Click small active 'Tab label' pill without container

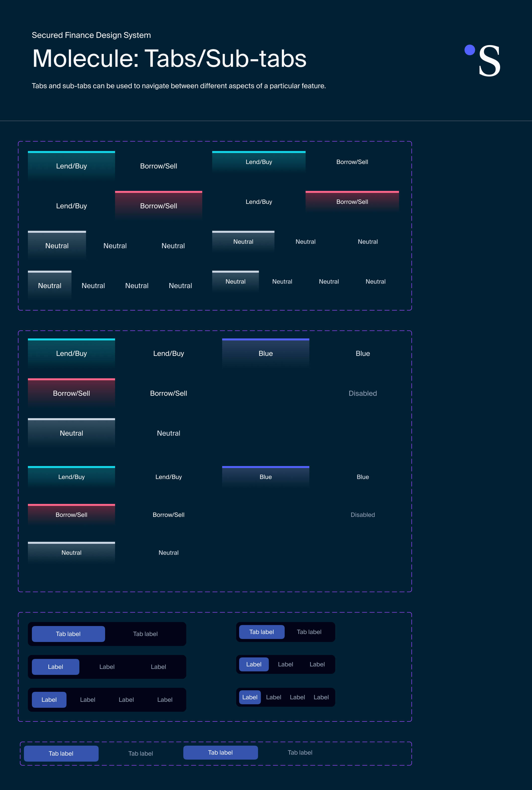(x=220, y=753)
